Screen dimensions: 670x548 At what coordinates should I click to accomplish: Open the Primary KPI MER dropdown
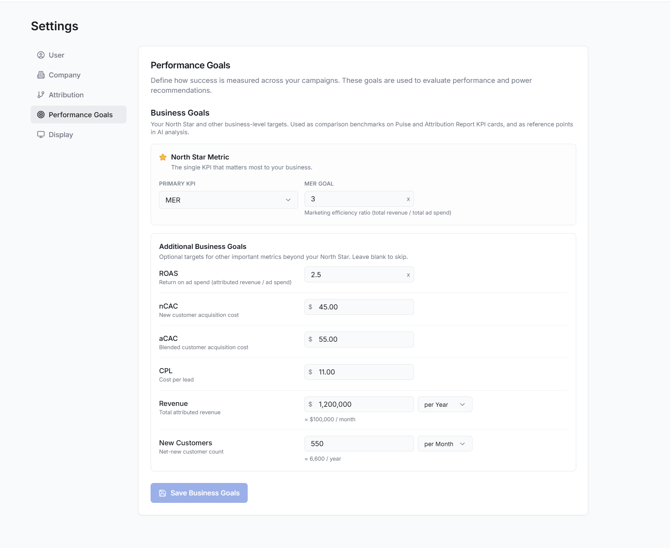tap(228, 200)
